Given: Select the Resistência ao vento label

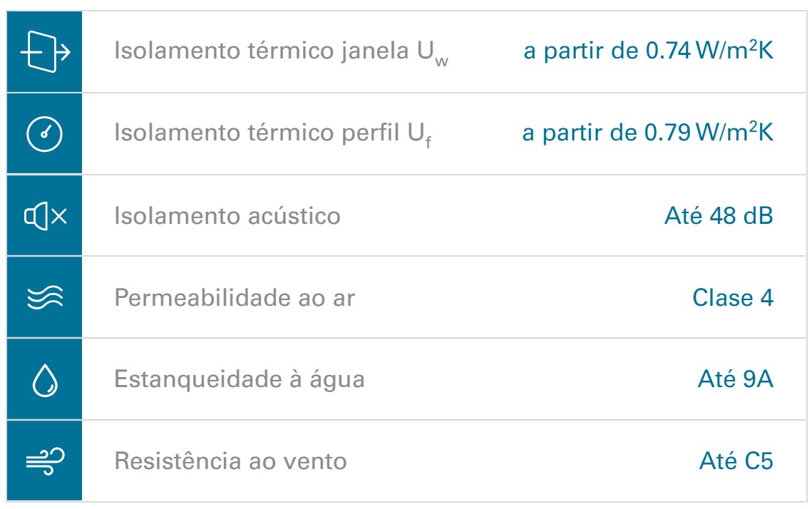Looking at the screenshot, I should tap(230, 461).
